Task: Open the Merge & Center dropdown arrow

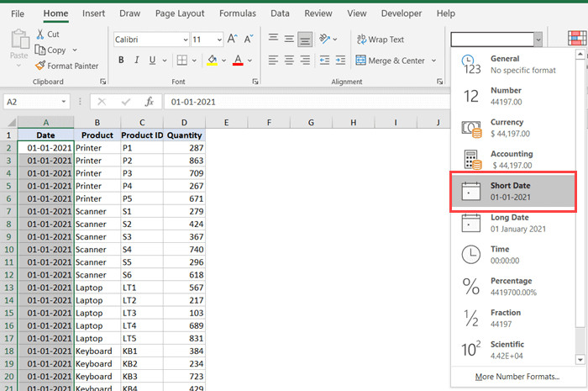Action: coord(433,61)
